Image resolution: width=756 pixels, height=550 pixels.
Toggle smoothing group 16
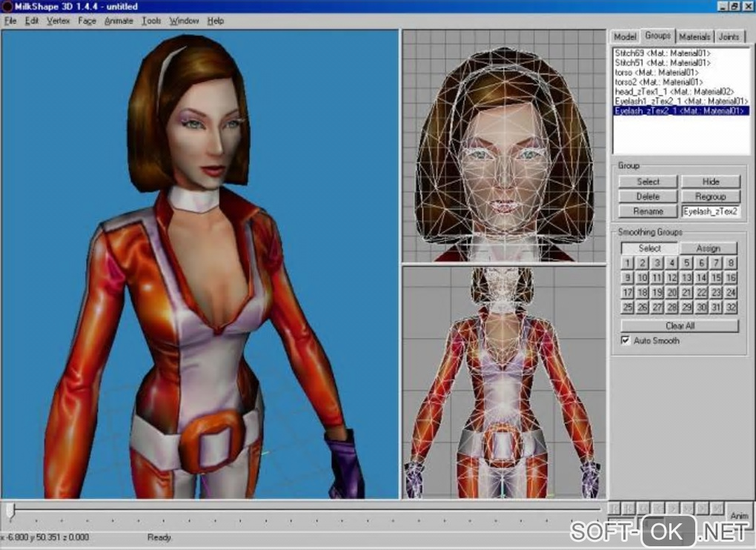(x=731, y=278)
